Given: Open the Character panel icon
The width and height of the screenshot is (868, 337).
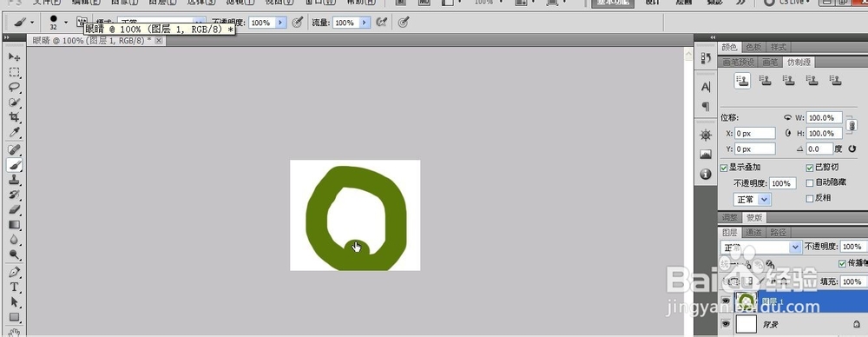Looking at the screenshot, I should 705,87.
